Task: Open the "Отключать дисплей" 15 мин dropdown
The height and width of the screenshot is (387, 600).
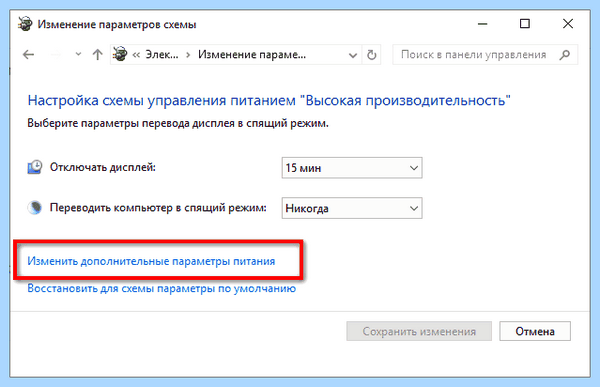Action: (352, 168)
